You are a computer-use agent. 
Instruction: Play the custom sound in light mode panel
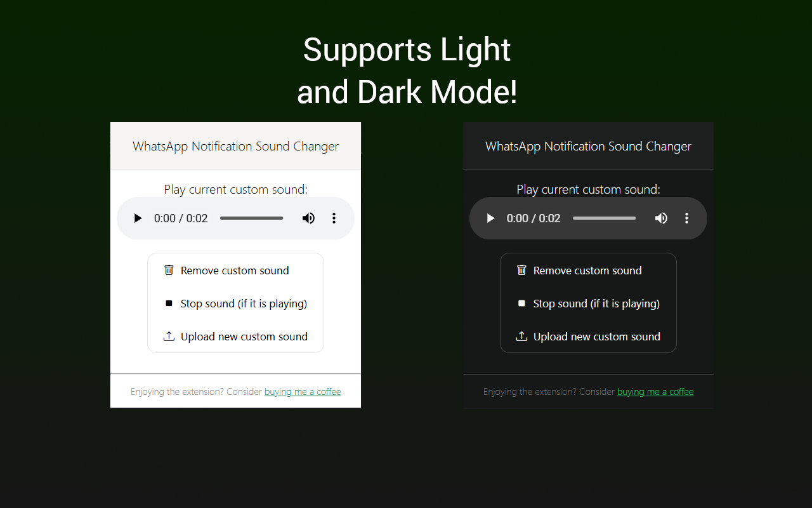[x=138, y=218]
